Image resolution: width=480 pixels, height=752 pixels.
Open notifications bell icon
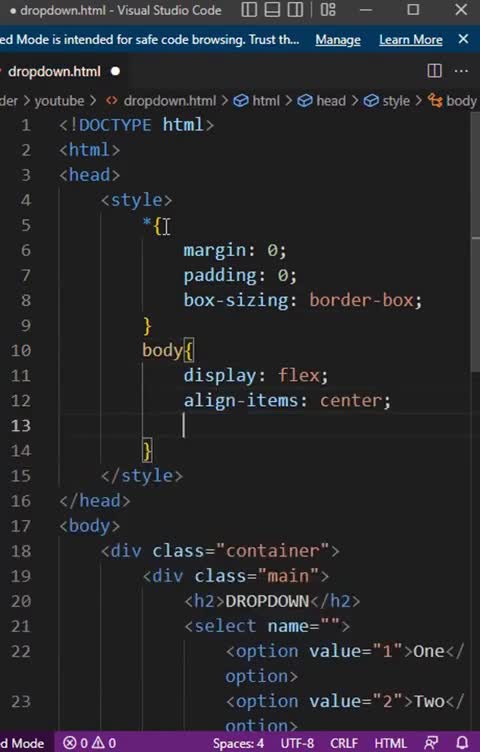pyautogui.click(x=462, y=743)
